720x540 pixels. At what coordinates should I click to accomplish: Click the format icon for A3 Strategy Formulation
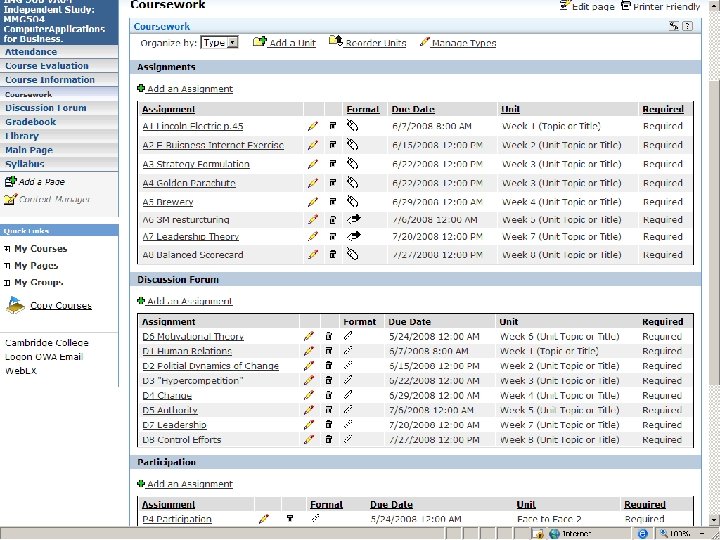352,164
